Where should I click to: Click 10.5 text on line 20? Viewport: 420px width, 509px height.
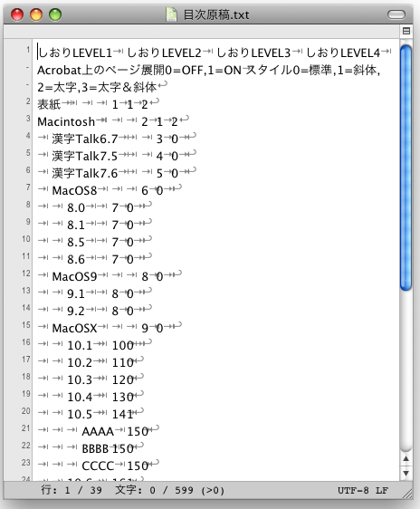pyautogui.click(x=80, y=414)
